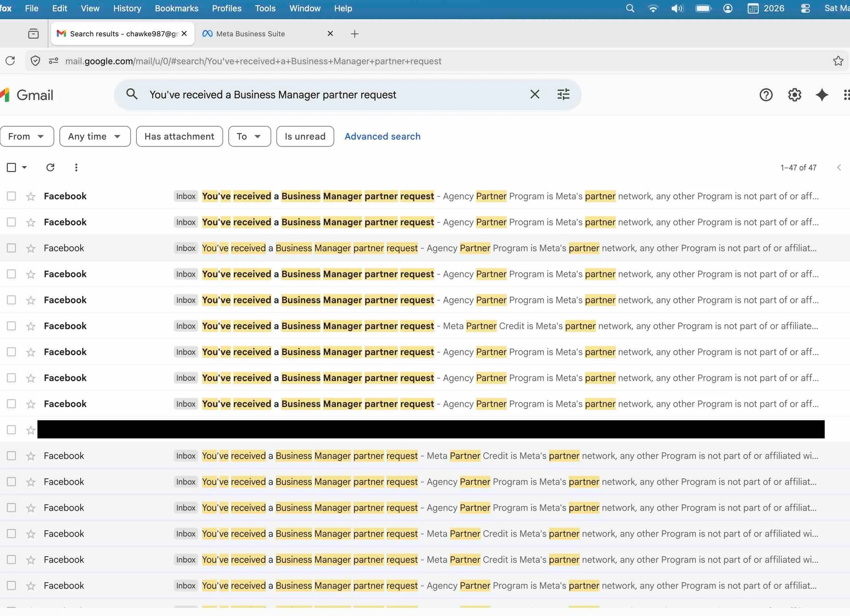Click the Inbox label on first email
Viewport: 850px width, 616px height.
click(x=186, y=196)
